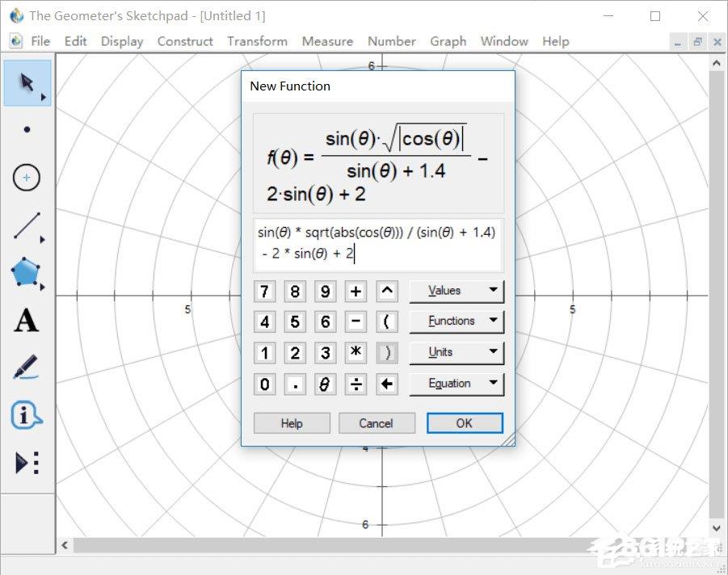Select the Marker pen tool
The width and height of the screenshot is (728, 575).
click(x=26, y=367)
